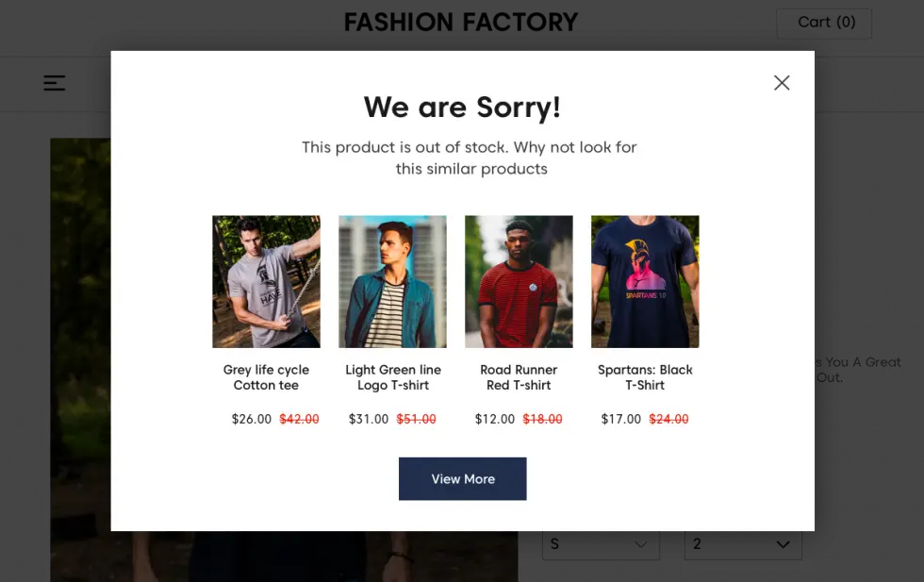Click the We are Sorry! heading
This screenshot has height=582, width=924.
pyautogui.click(x=462, y=108)
